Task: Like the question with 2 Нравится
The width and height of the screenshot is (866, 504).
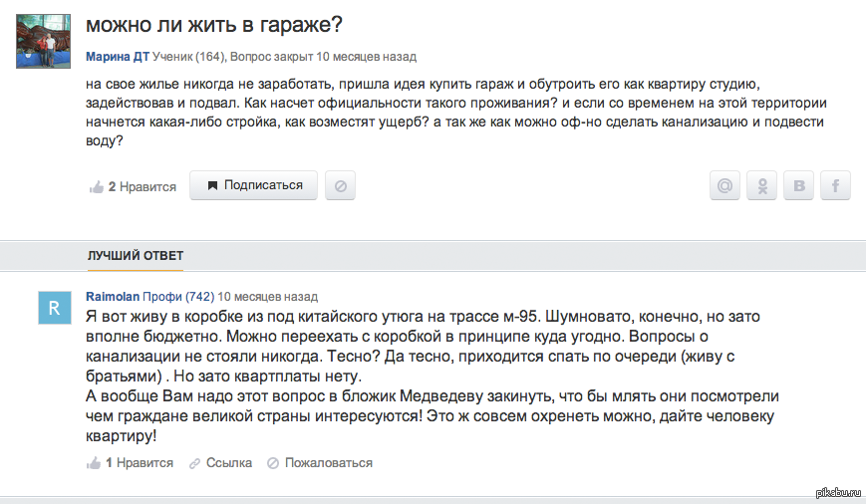Action: tap(133, 186)
